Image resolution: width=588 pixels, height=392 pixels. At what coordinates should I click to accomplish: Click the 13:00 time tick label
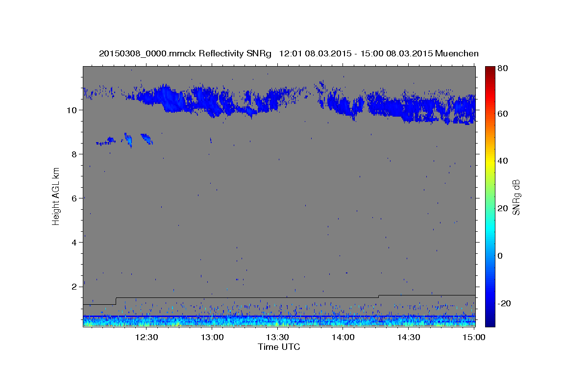tap(212, 337)
